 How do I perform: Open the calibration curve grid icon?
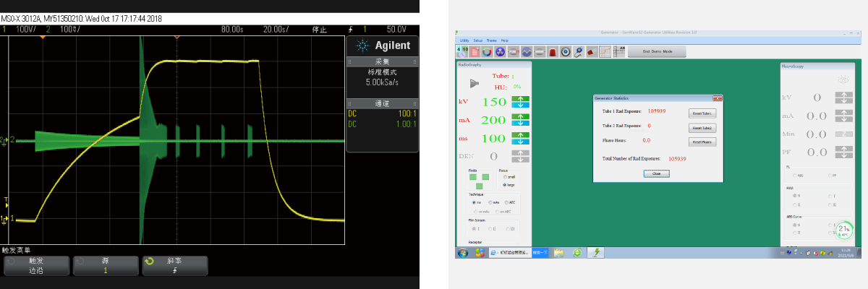pyautogui.click(x=605, y=51)
